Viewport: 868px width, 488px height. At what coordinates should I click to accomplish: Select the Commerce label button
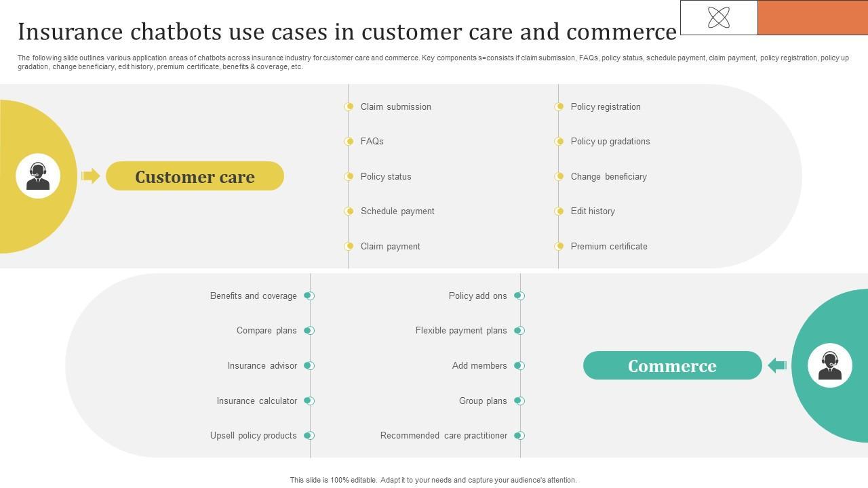[672, 366]
